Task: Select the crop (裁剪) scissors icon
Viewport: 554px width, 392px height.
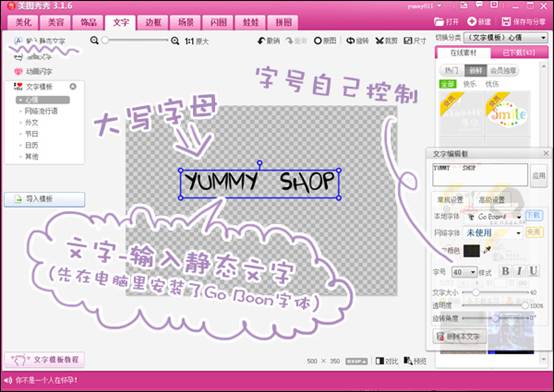Action: [379, 41]
